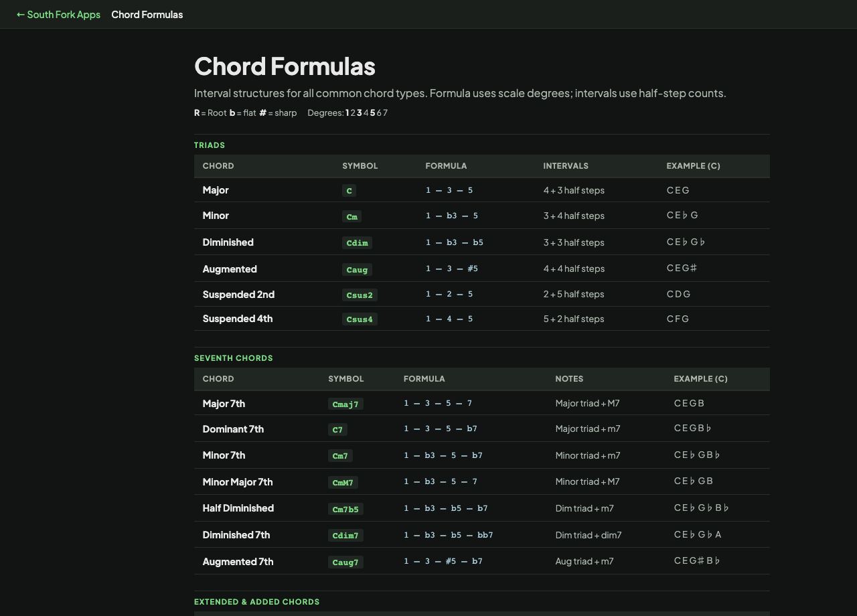Image resolution: width=857 pixels, height=616 pixels.
Task: Select the Half Diminished row name
Action: click(x=238, y=508)
